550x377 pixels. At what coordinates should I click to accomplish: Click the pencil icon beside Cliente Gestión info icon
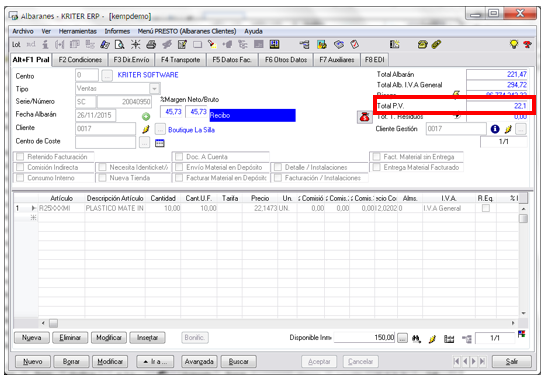click(x=508, y=129)
